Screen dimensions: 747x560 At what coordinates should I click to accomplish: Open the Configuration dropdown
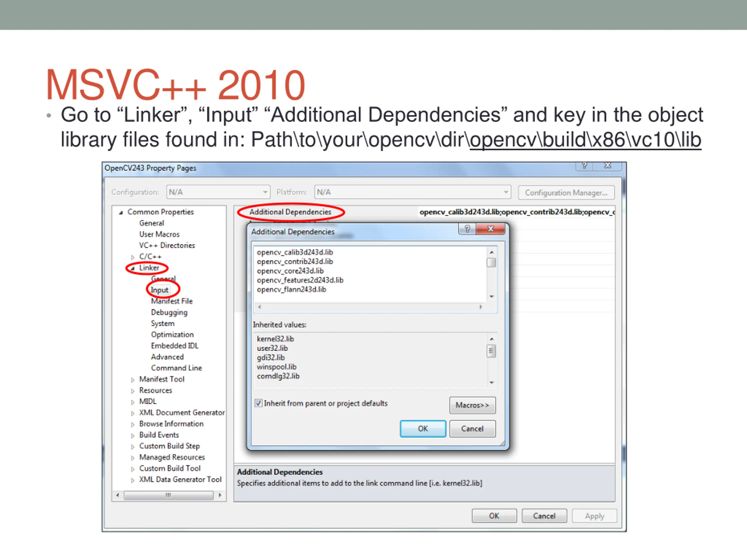[x=218, y=192]
